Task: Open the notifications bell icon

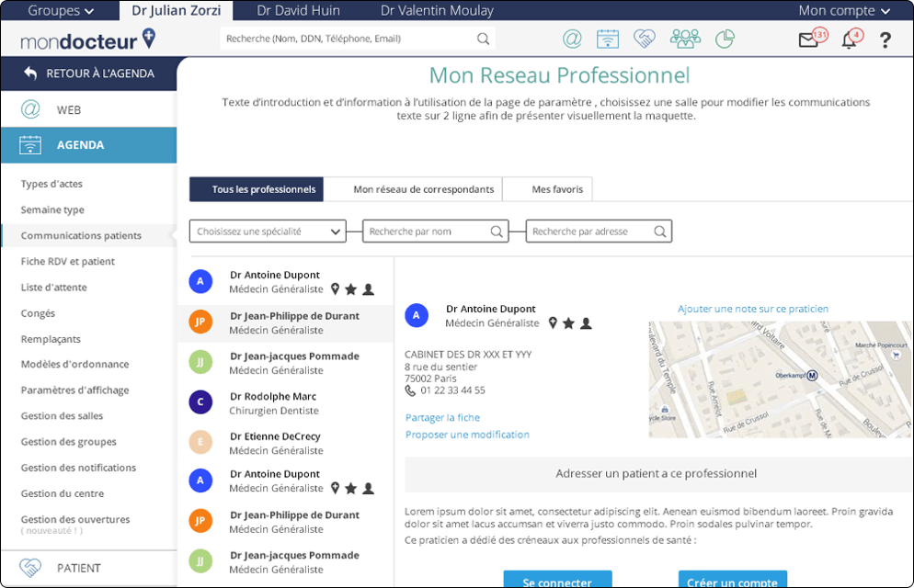Action: pyautogui.click(x=849, y=40)
